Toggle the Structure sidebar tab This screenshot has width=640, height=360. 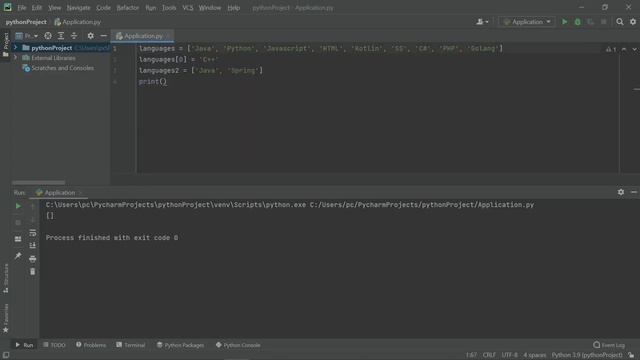5,278
